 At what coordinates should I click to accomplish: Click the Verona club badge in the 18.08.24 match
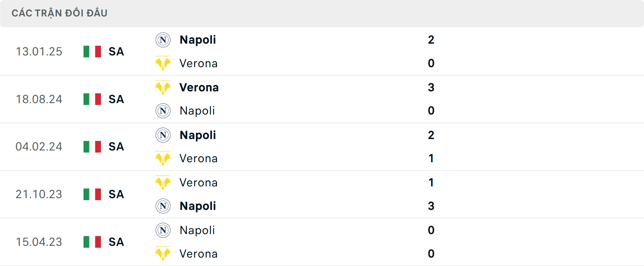point(163,87)
